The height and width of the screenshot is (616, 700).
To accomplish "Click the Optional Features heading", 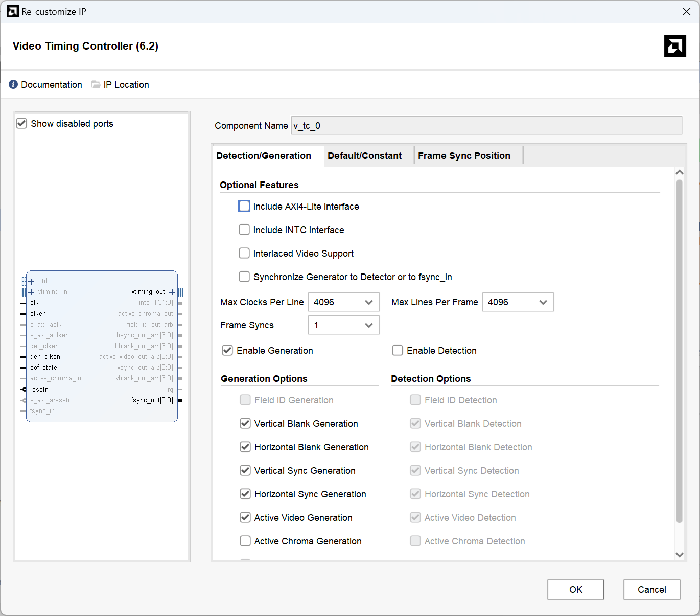I will (x=259, y=185).
